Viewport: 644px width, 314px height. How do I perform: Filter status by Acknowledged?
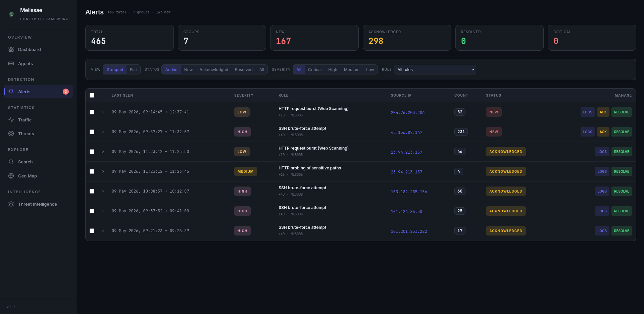coord(214,69)
